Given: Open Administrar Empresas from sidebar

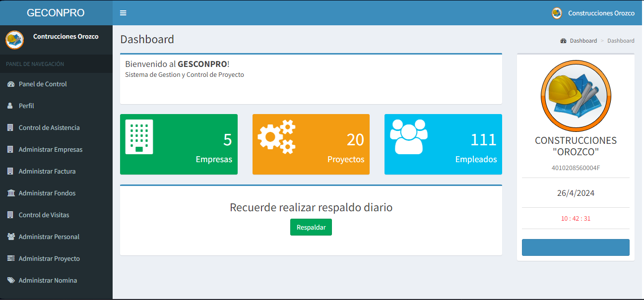Looking at the screenshot, I should tap(50, 150).
